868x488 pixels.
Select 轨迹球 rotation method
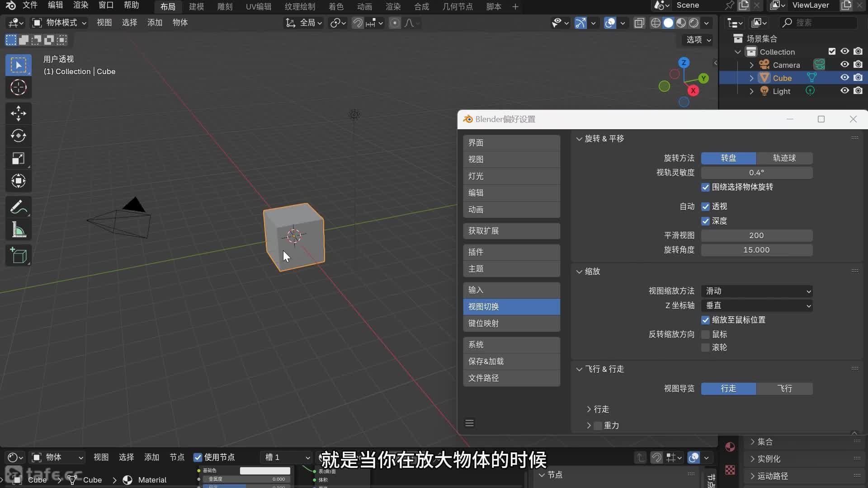coord(784,158)
